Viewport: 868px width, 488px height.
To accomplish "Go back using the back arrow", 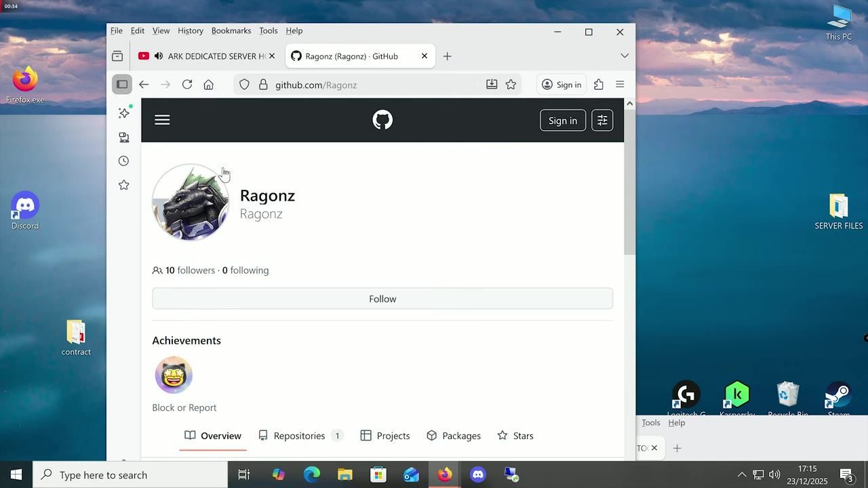I will pos(144,85).
